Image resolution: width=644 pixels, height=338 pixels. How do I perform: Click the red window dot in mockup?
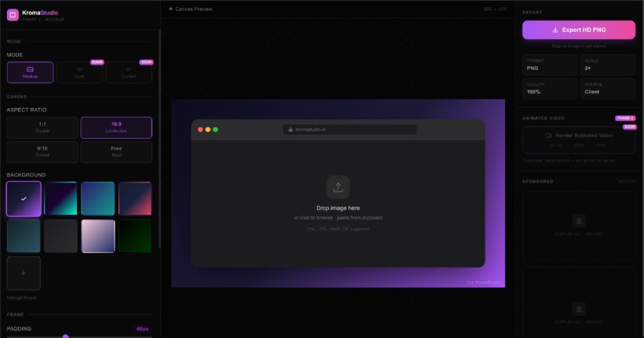point(200,129)
